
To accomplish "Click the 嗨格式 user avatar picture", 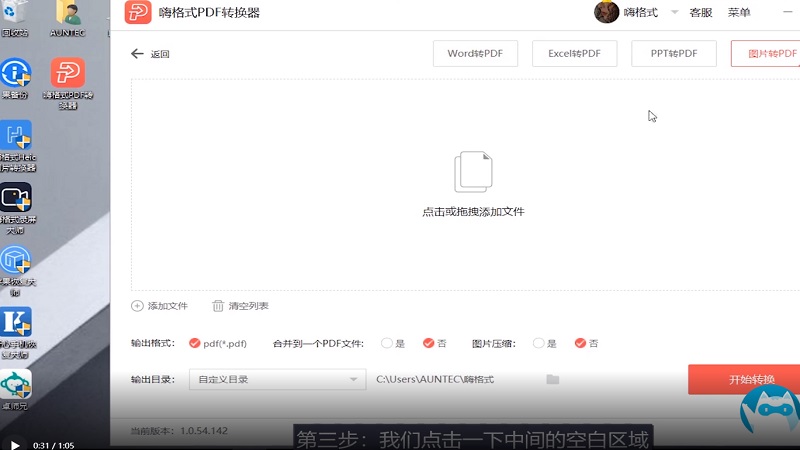I will click(x=606, y=12).
